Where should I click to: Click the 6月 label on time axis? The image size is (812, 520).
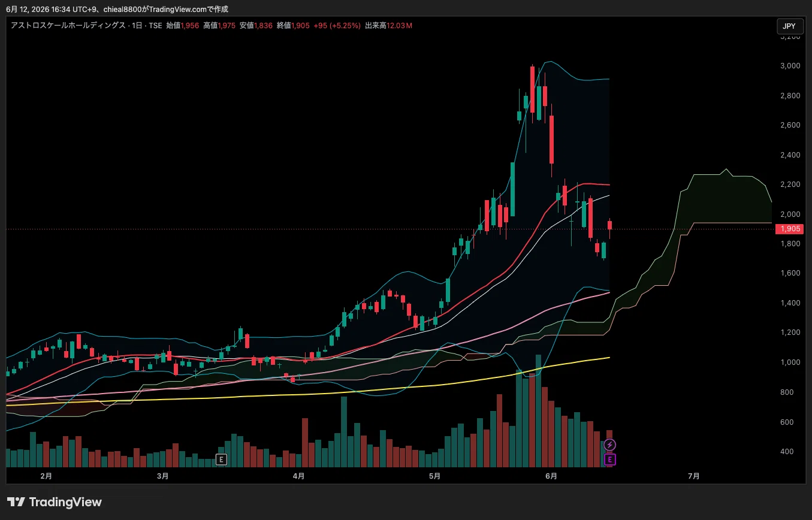point(551,476)
